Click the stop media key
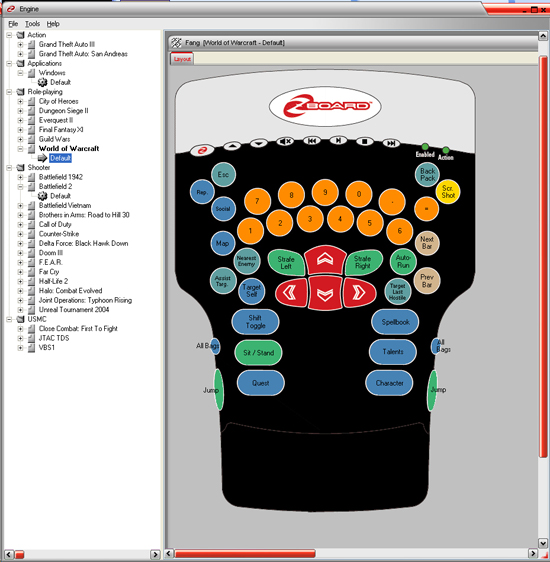This screenshot has height=562, width=550. (365, 142)
